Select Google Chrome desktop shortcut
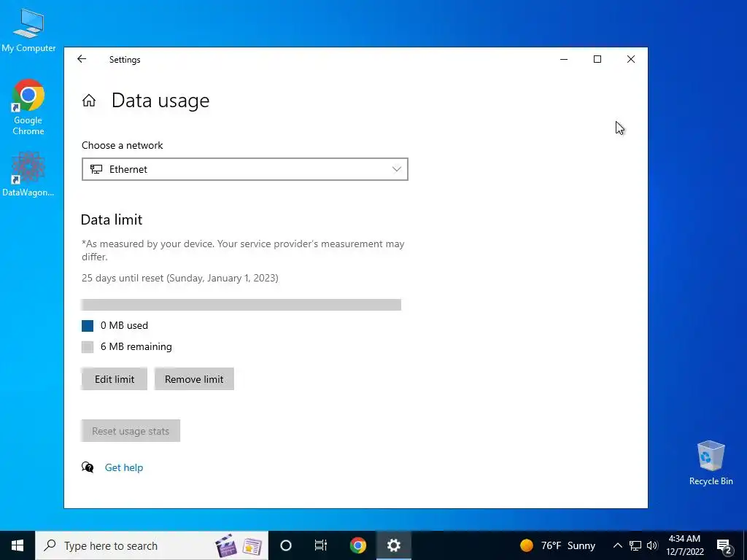Viewport: 747px width, 560px height. [28, 108]
